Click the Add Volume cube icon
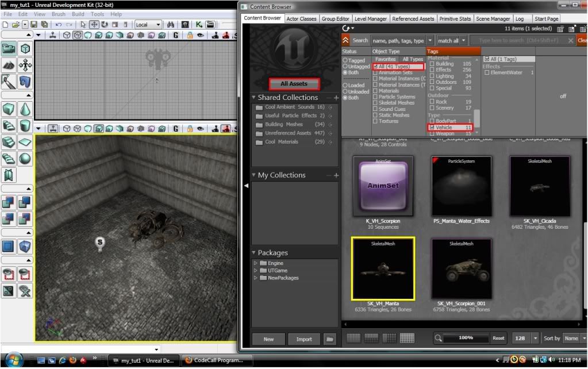This screenshot has height=369, width=588. click(x=25, y=247)
